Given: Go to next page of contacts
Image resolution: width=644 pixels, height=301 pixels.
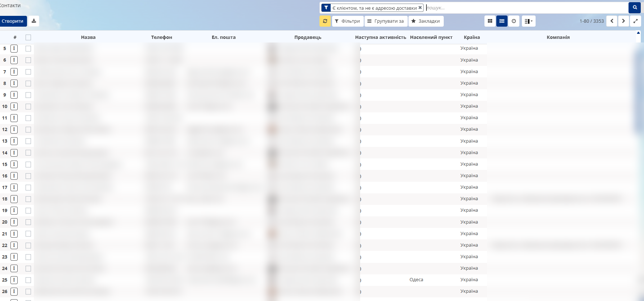Looking at the screenshot, I should (x=623, y=21).
